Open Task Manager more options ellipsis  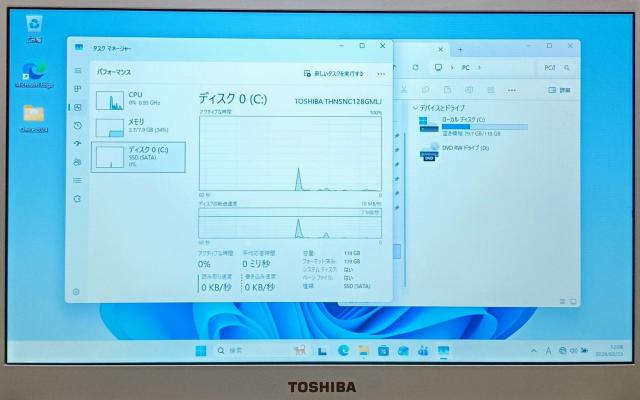[381, 74]
